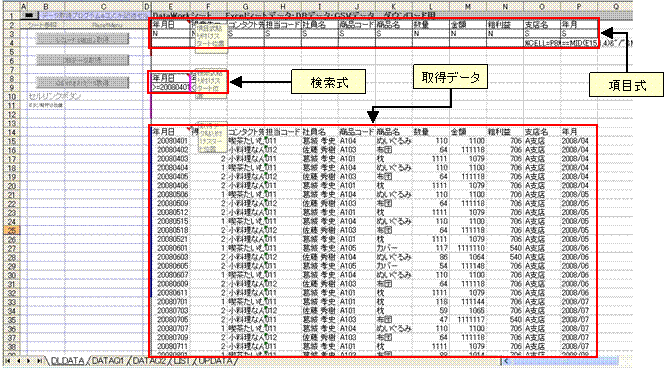Select the DLDATA sheet tab
The width and height of the screenshot is (665, 368).
pyautogui.click(x=67, y=361)
